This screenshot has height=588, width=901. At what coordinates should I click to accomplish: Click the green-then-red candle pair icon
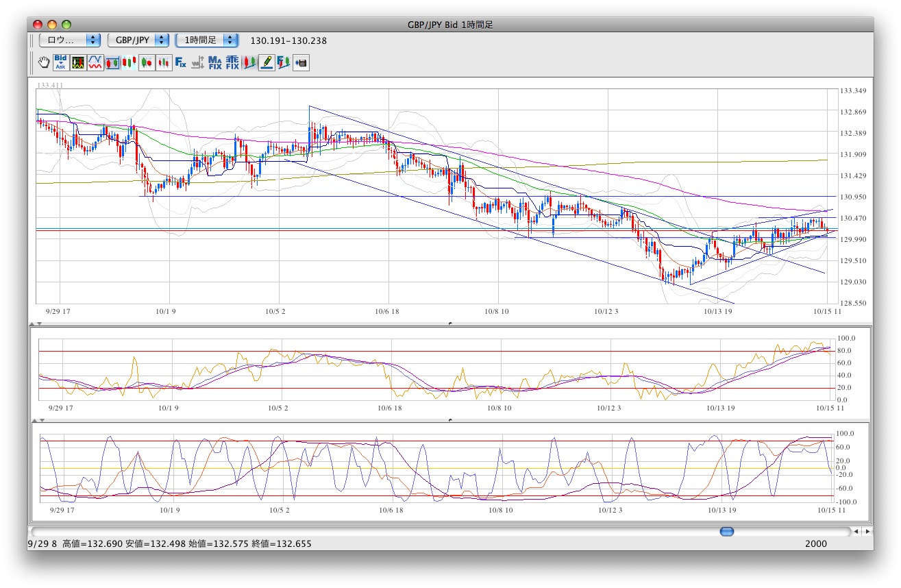(147, 63)
